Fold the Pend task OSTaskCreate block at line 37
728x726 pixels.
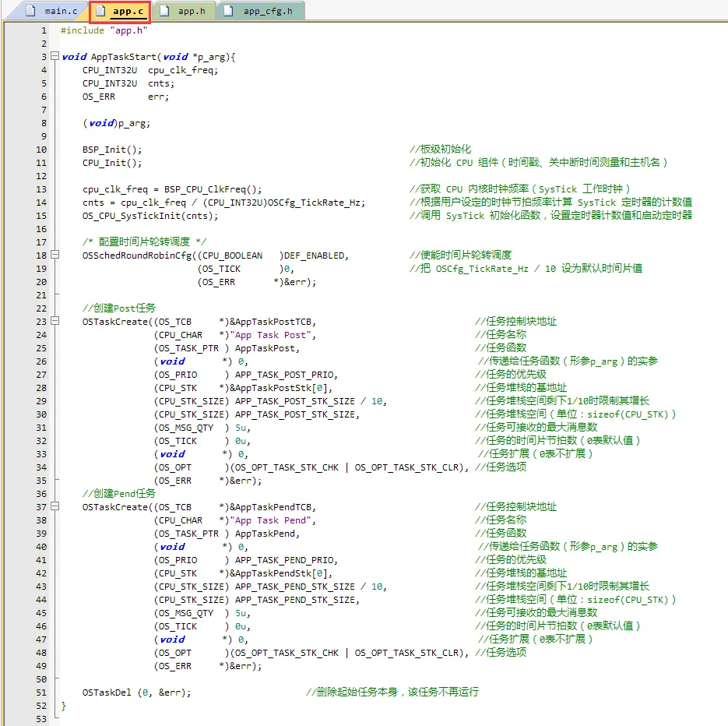(x=54, y=507)
